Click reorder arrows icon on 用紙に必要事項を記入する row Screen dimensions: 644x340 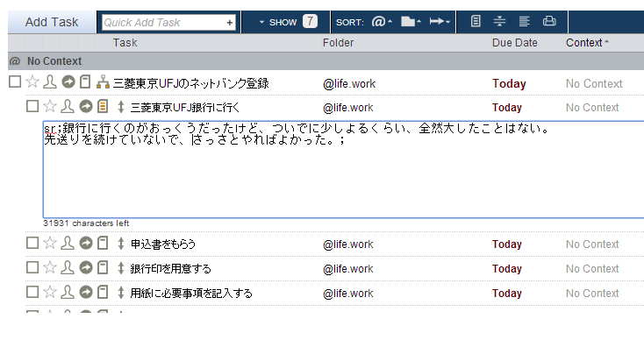[121, 293]
